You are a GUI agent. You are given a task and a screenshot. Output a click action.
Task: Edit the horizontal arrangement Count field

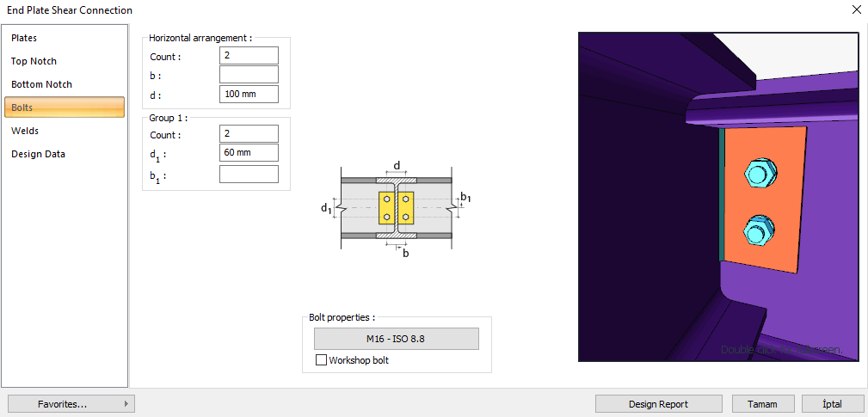coord(249,56)
